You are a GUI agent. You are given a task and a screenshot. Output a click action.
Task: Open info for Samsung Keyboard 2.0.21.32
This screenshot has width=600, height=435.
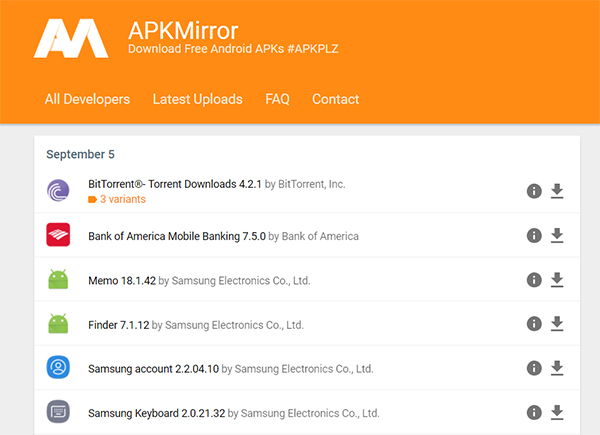coord(534,412)
